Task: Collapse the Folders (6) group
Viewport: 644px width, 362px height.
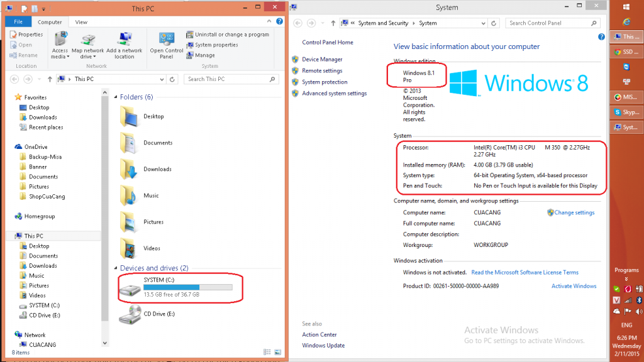Action: pyautogui.click(x=116, y=97)
